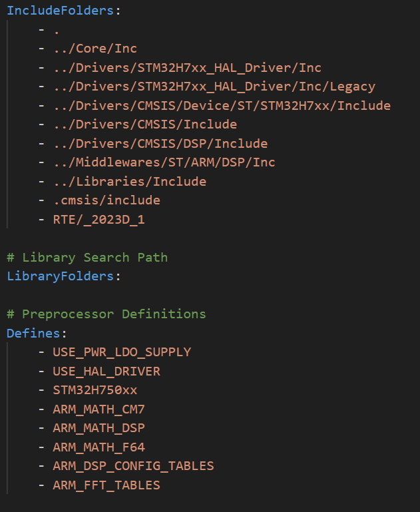The width and height of the screenshot is (420, 512).
Task: Select the ../Middlewares/ST/ARM/DSP/Inc line
Action: click(164, 162)
